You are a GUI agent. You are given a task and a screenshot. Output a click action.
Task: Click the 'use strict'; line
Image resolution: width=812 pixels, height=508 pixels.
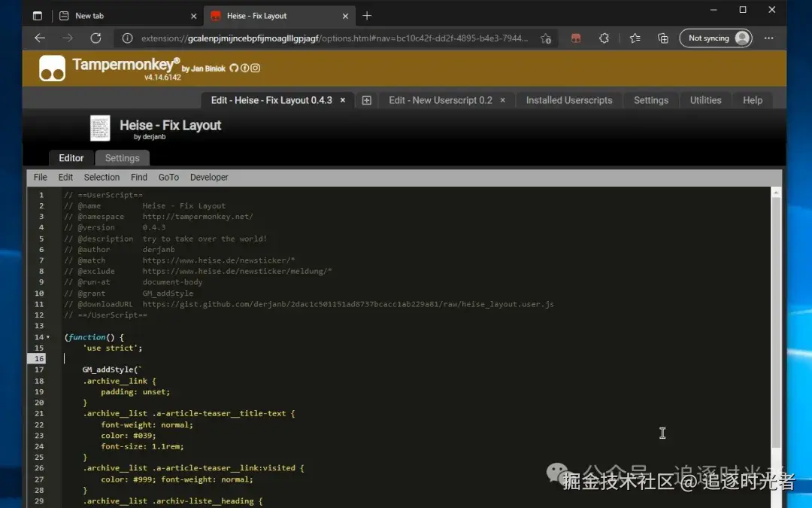112,348
